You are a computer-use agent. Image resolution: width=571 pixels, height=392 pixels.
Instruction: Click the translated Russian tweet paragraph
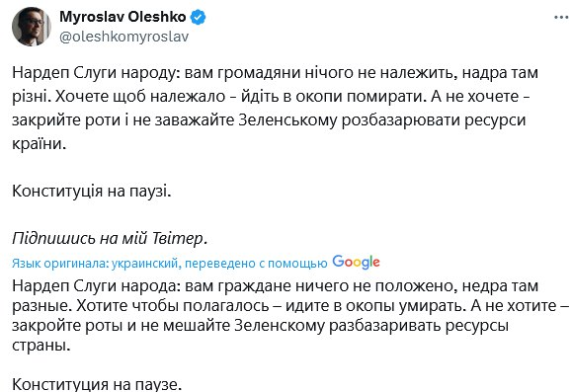pos(289,315)
